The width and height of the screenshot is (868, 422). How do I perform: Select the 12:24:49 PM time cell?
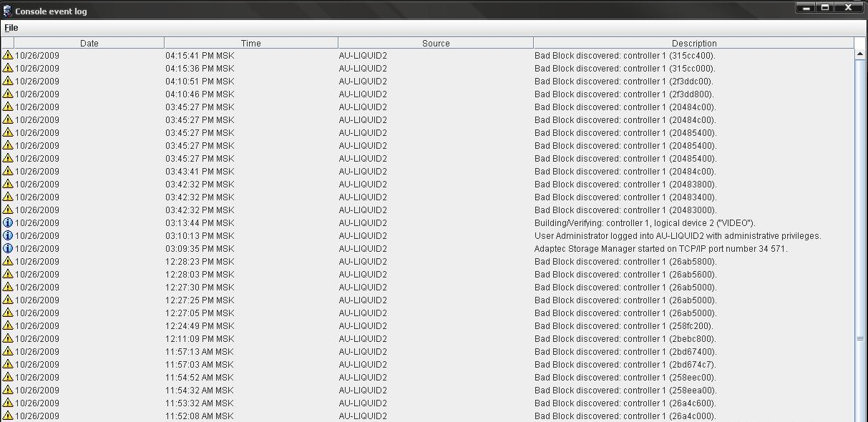click(200, 326)
